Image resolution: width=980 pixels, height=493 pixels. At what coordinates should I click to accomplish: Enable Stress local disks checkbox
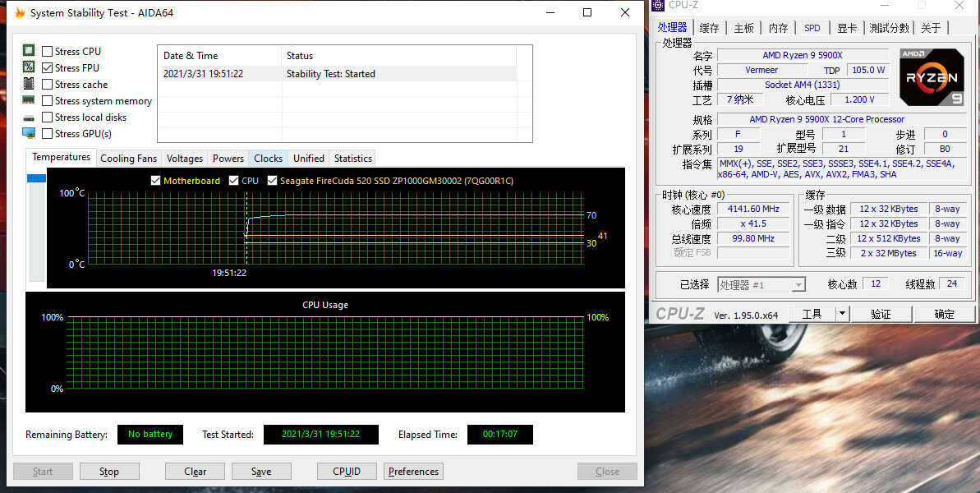[x=47, y=117]
